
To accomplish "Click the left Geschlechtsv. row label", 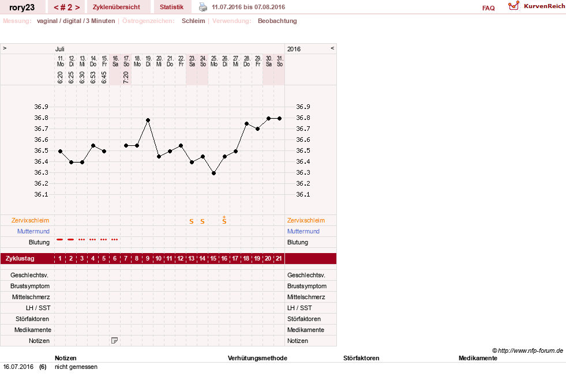I will tap(29, 275).
